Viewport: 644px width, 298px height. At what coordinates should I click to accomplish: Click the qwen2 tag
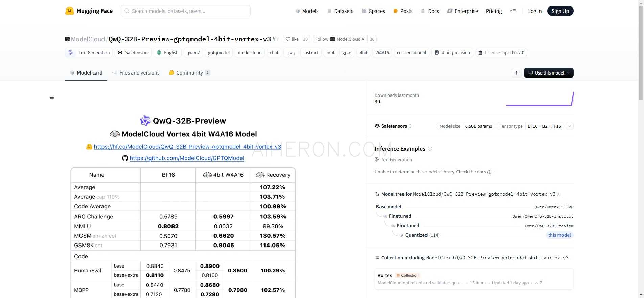pyautogui.click(x=193, y=52)
